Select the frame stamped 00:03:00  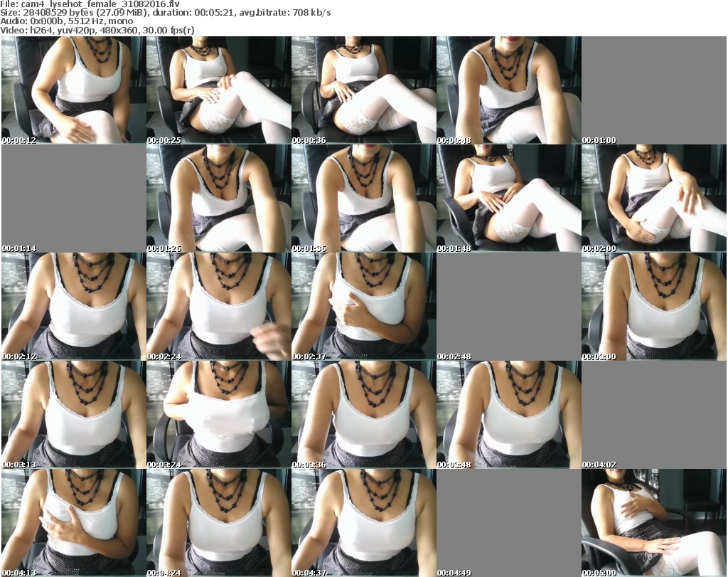coord(654,307)
